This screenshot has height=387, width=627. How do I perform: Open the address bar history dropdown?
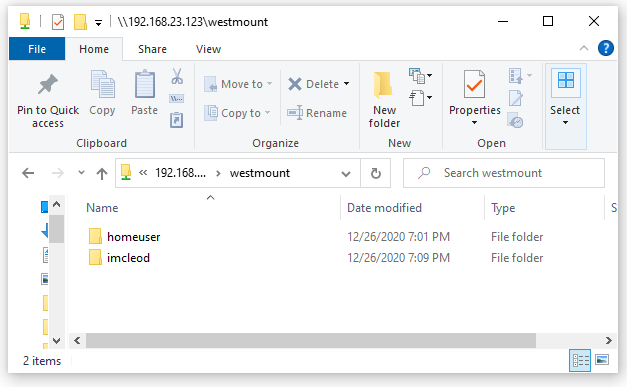346,174
